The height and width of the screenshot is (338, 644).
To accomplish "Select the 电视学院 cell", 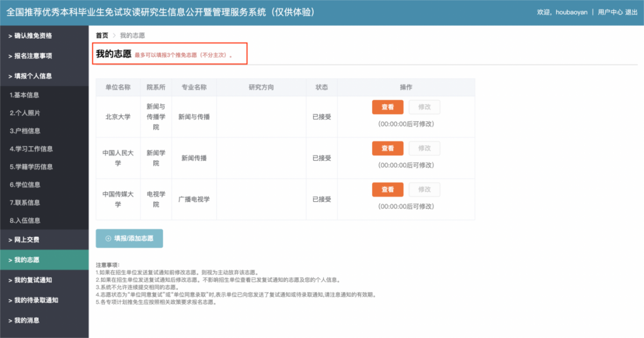I will (156, 199).
